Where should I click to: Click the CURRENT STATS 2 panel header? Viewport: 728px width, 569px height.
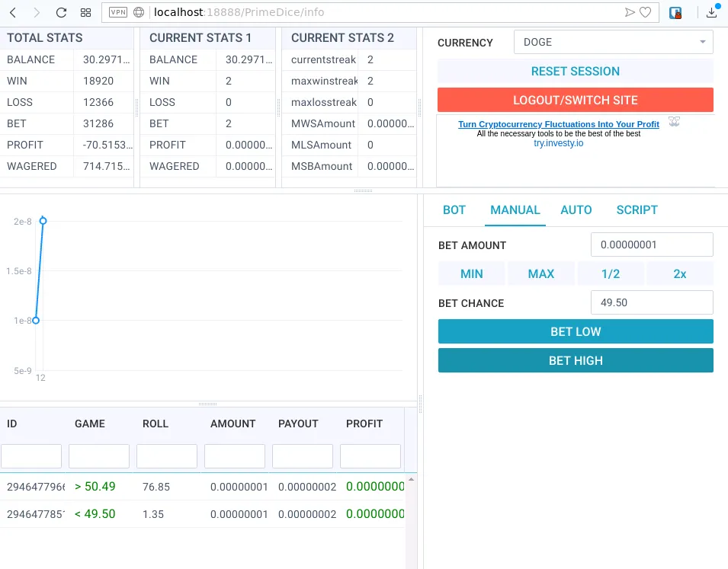tap(349, 37)
